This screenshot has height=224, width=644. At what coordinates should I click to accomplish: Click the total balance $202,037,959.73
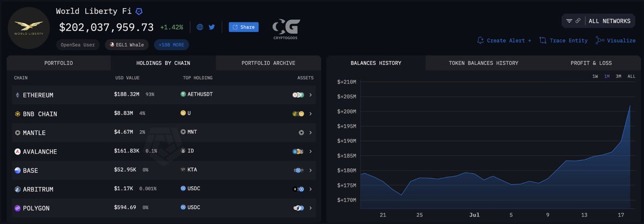pos(106,27)
